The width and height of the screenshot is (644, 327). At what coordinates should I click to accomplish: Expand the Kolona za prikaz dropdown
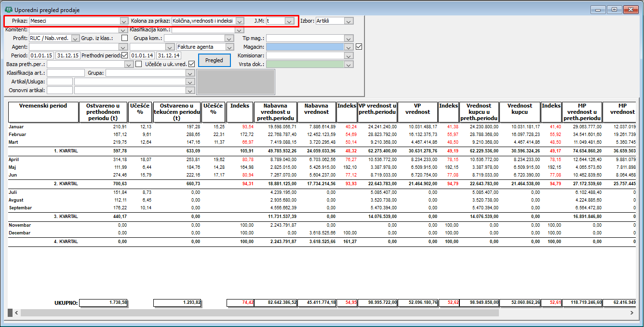pos(239,21)
